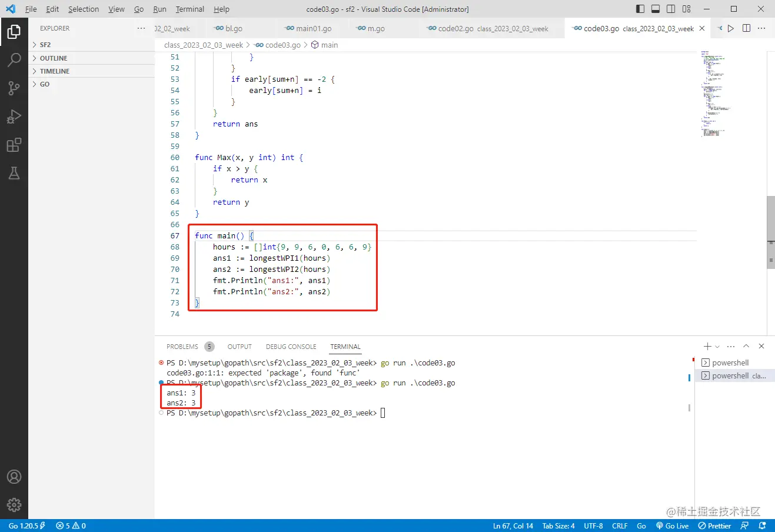Open the Accounts menu icon
775x532 pixels.
pos(14,477)
